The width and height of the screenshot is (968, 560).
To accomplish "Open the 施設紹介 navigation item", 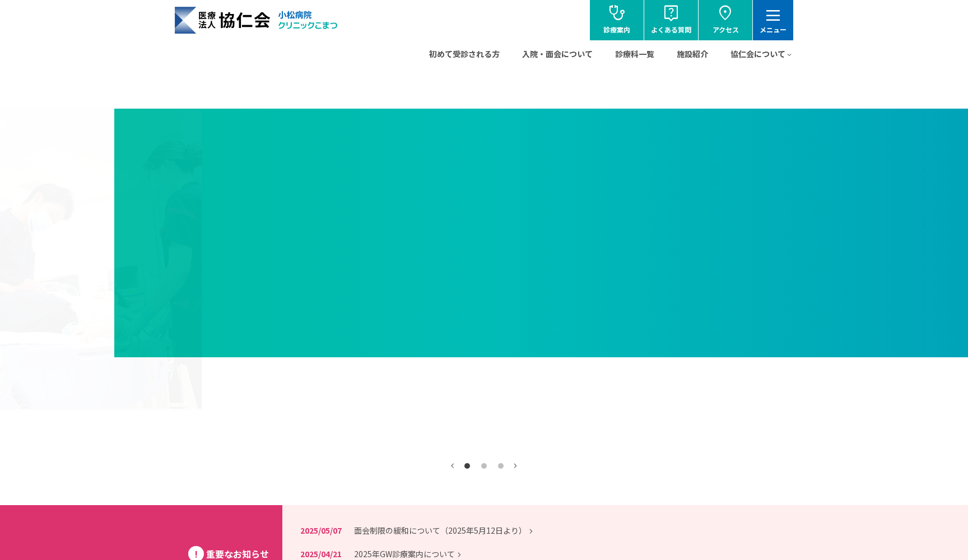I will (692, 54).
